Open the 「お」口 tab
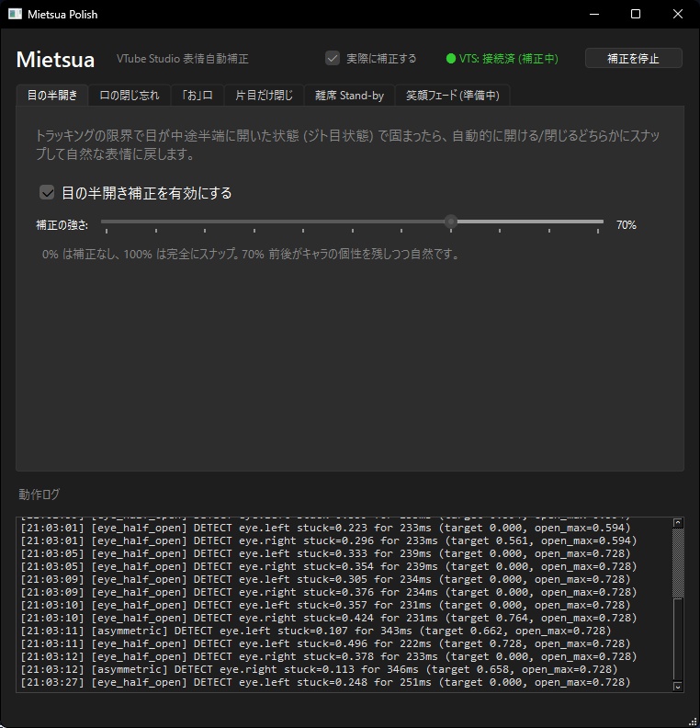Viewport: 700px width, 728px height. 198,96
